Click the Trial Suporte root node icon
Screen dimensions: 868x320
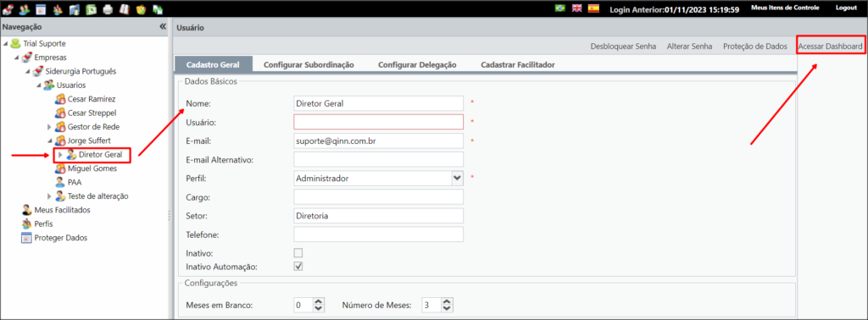(15, 43)
